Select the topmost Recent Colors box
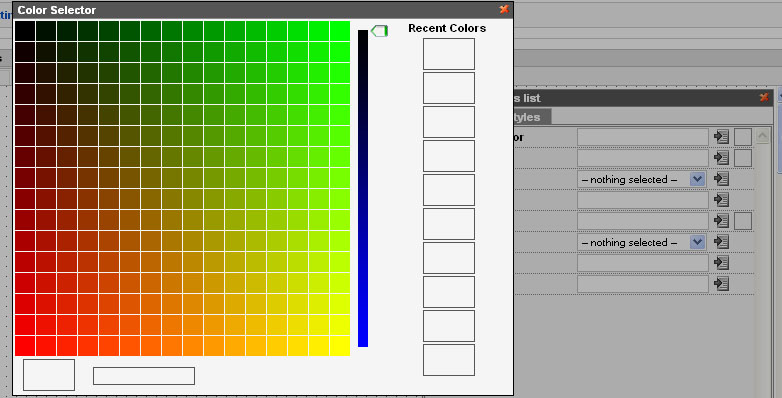Screen dimensions: 782x398 coord(449,54)
